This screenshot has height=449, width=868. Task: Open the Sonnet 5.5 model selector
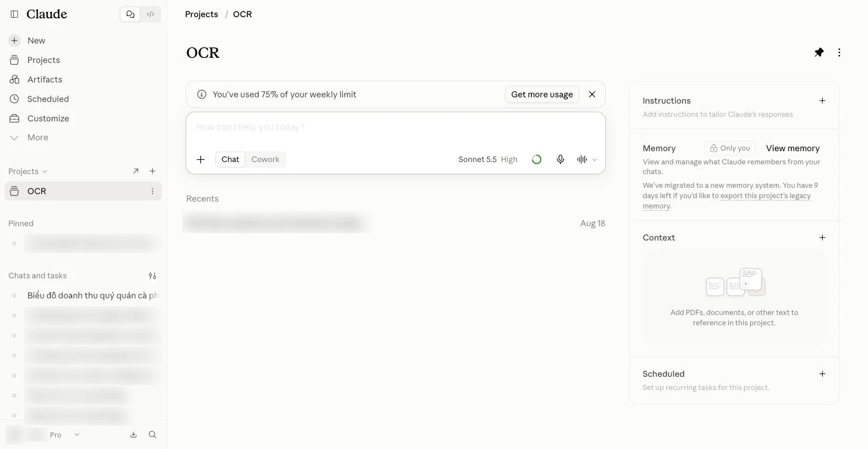pos(488,160)
